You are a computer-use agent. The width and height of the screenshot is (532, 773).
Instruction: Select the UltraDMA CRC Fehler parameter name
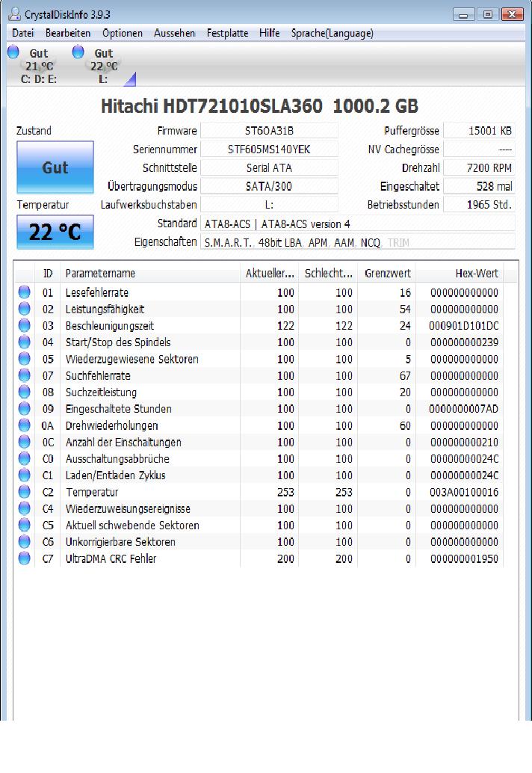click(111, 558)
